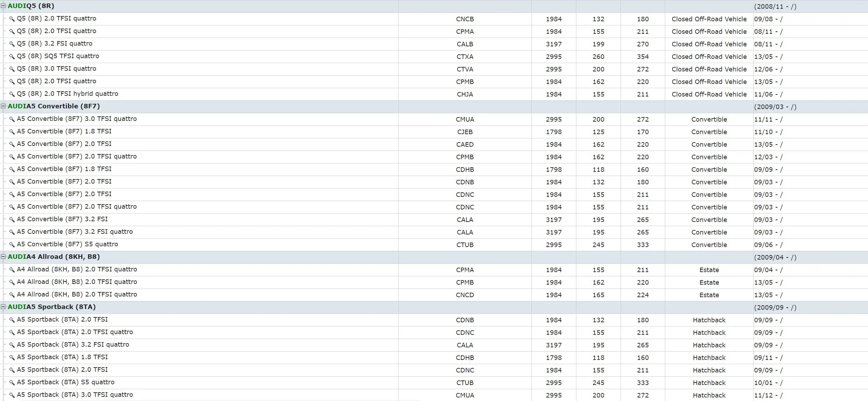Click the group date (2009/03 - /)
This screenshot has width=868, height=401.
click(775, 107)
